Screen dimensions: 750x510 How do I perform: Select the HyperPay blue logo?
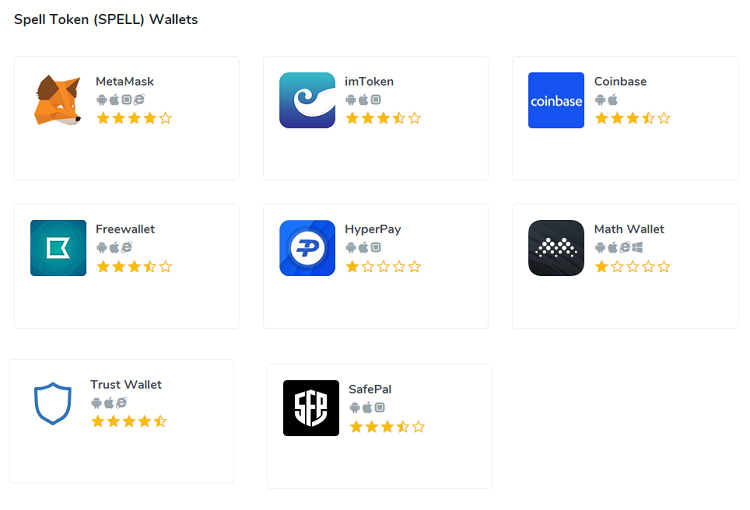click(307, 248)
